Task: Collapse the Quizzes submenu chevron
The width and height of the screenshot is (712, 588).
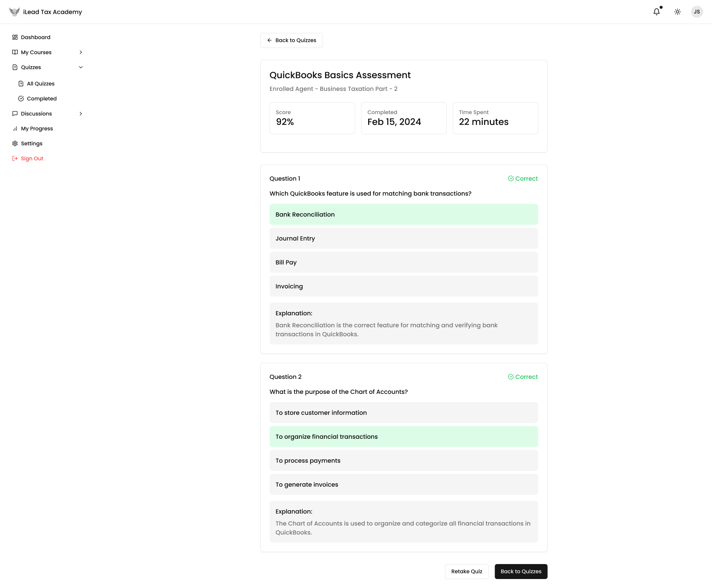Action: point(81,67)
